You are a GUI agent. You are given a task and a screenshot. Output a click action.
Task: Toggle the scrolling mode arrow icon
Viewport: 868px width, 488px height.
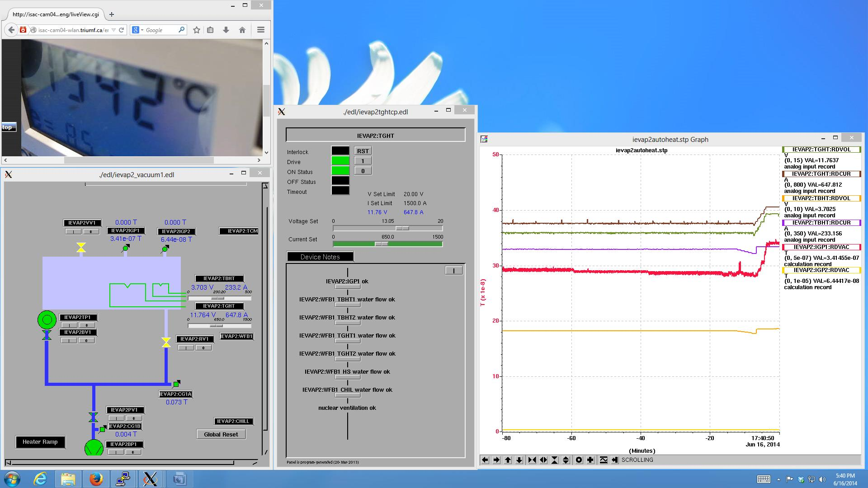coord(615,460)
